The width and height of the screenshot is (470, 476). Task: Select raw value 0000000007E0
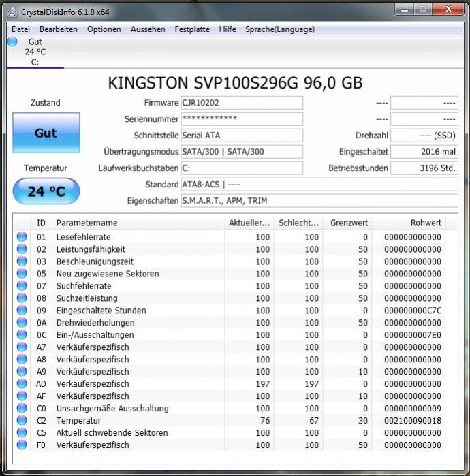tap(413, 335)
